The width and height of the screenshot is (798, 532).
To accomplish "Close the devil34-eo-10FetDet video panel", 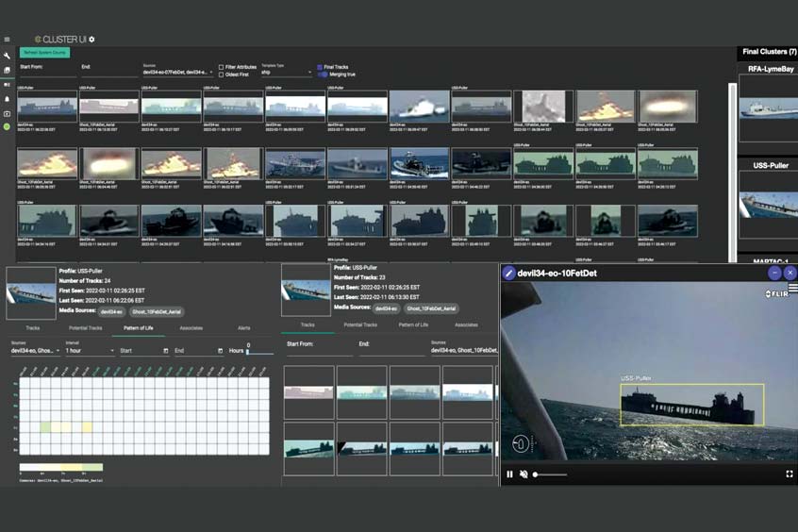I will point(790,274).
